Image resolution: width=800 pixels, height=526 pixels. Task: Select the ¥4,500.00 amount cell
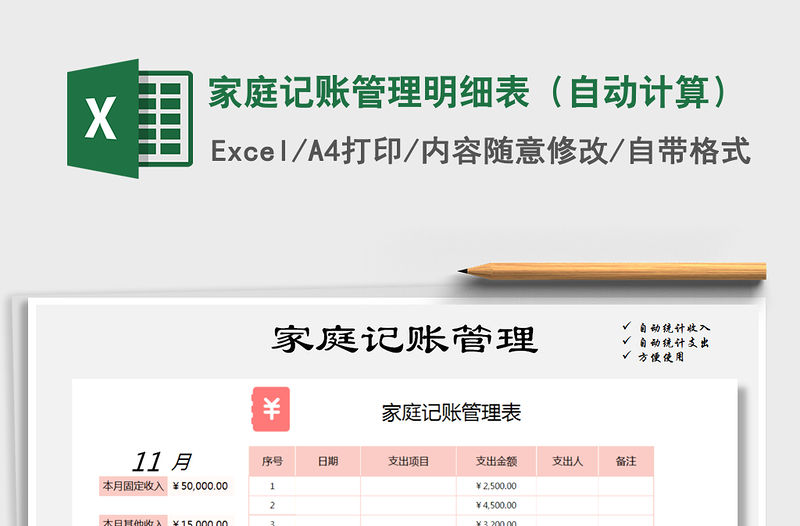(x=496, y=505)
